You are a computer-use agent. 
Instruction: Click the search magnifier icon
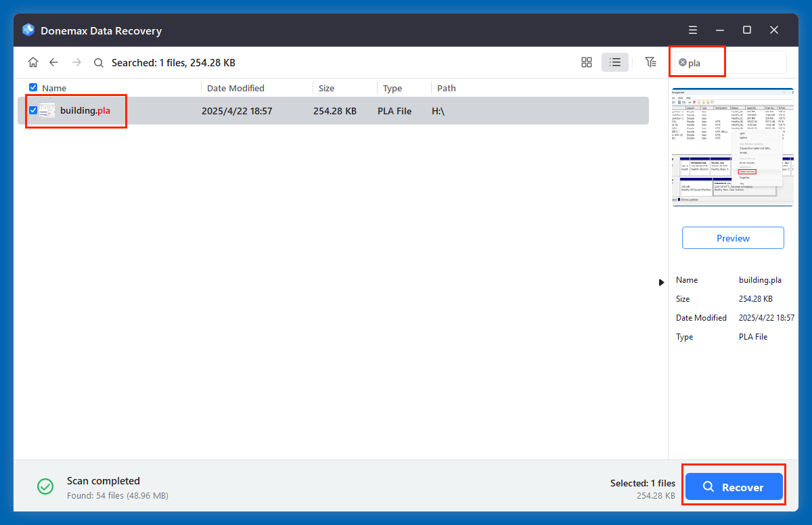click(x=99, y=62)
